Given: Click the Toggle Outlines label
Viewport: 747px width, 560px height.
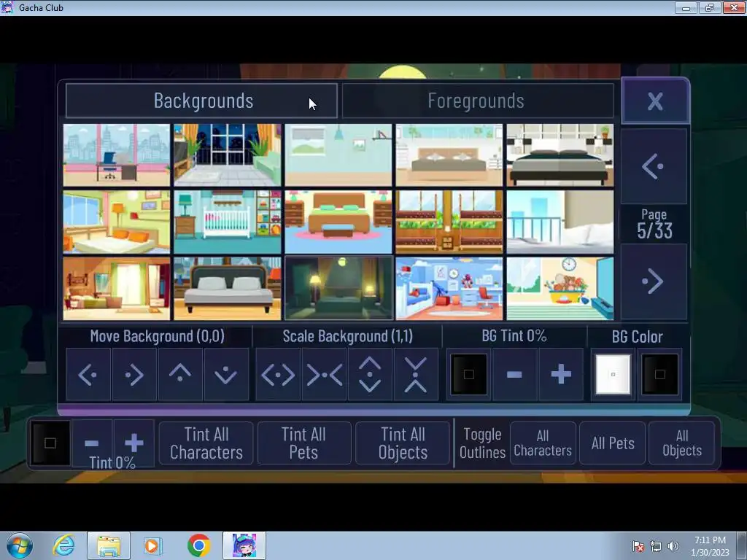Looking at the screenshot, I should [x=482, y=443].
